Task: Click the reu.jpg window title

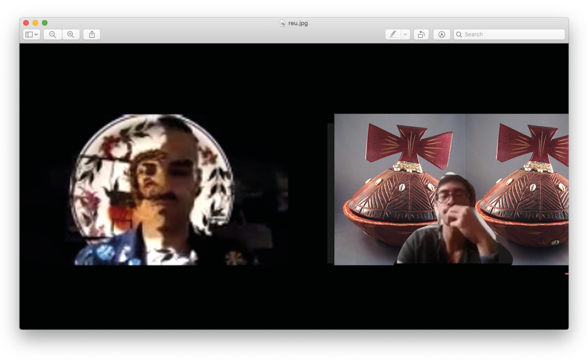Action: pyautogui.click(x=298, y=23)
